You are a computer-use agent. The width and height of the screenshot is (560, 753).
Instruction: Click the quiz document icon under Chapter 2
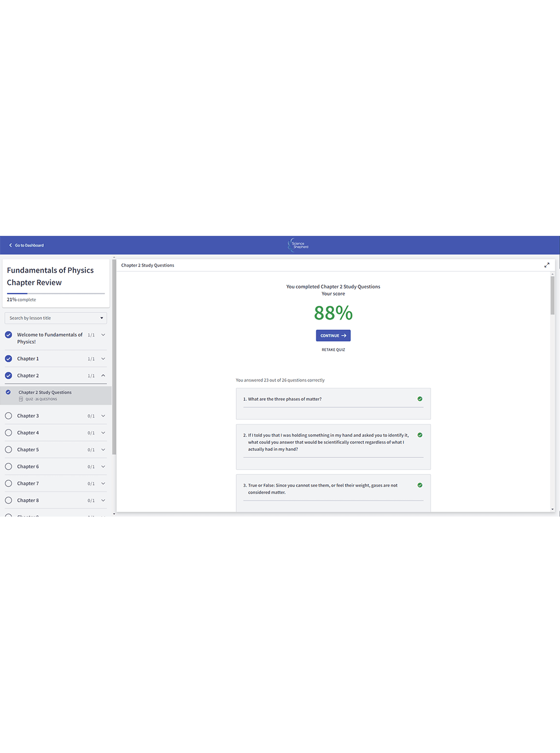(x=21, y=399)
